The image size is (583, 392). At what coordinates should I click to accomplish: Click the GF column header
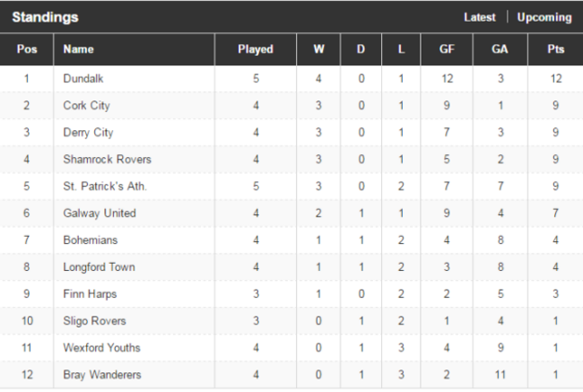(447, 49)
